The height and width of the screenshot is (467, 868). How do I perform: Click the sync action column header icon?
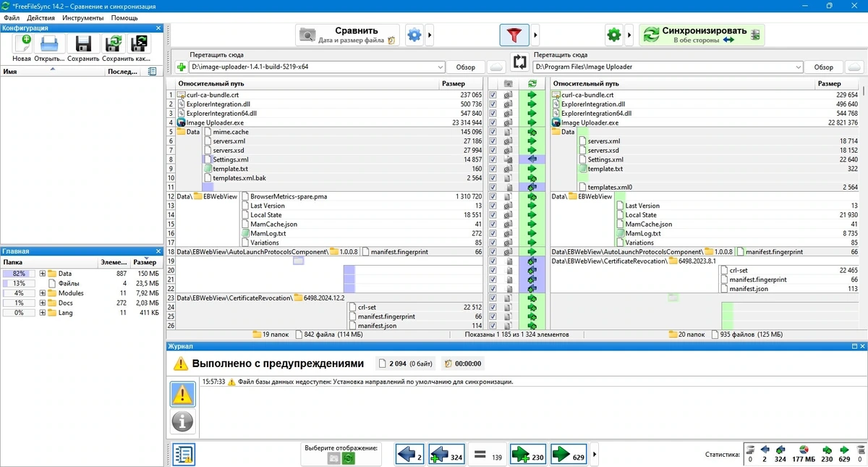pyautogui.click(x=532, y=84)
